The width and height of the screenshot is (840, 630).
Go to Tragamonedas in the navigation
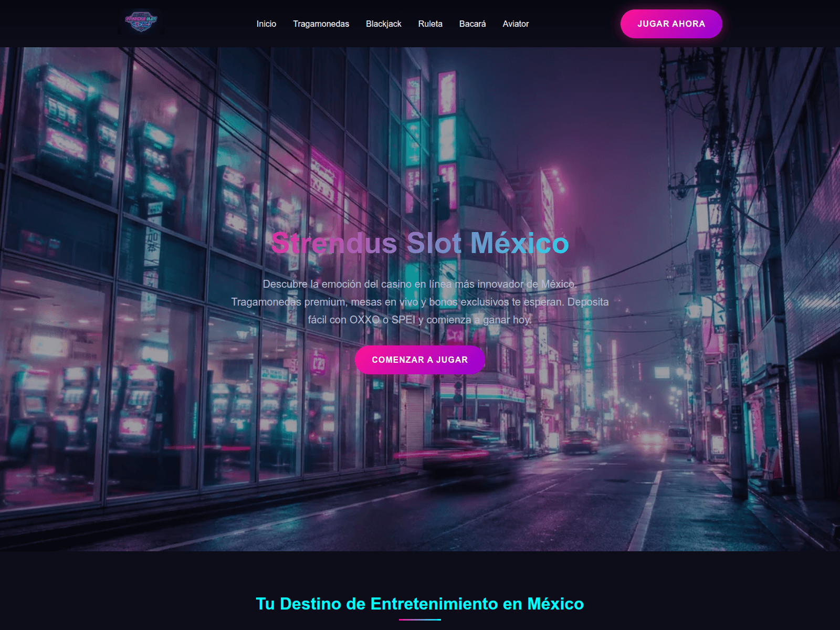tap(321, 24)
